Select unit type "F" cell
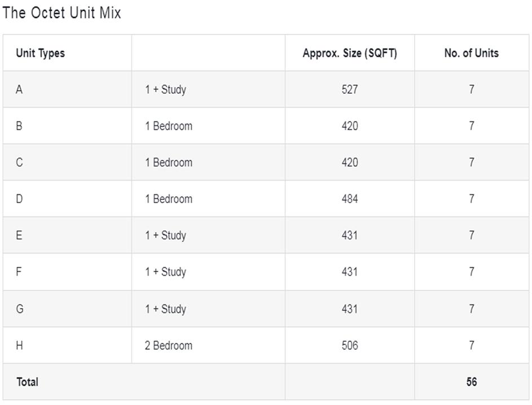The width and height of the screenshot is (532, 405). tap(19, 272)
